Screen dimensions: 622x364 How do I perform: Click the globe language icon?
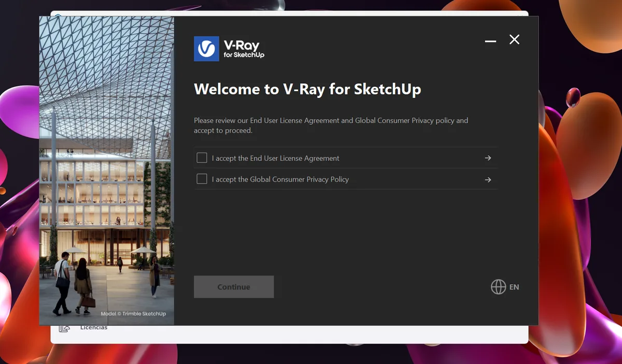point(498,287)
